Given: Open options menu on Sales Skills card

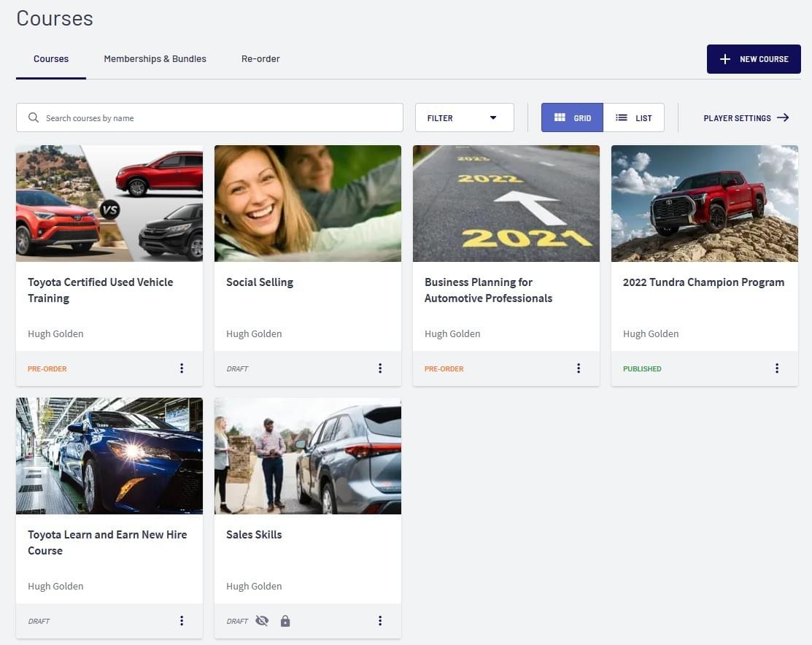Looking at the screenshot, I should point(380,621).
